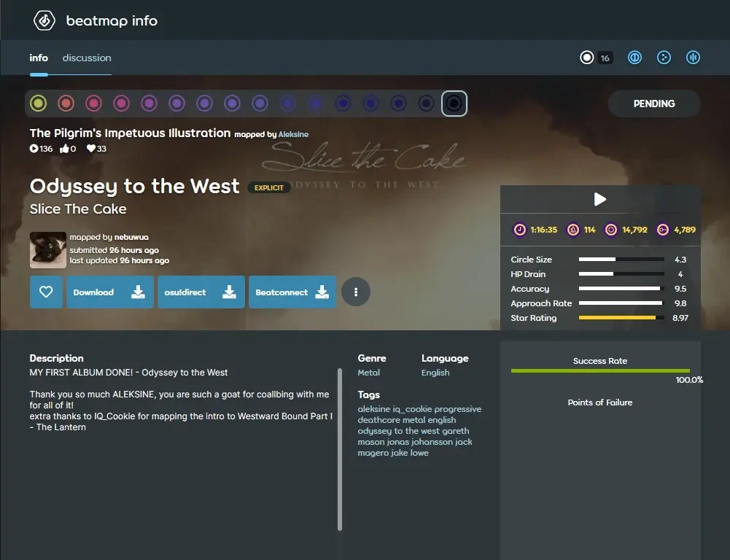Click the BPM metronome icon by 114
This screenshot has height=560, width=730.
pos(572,230)
